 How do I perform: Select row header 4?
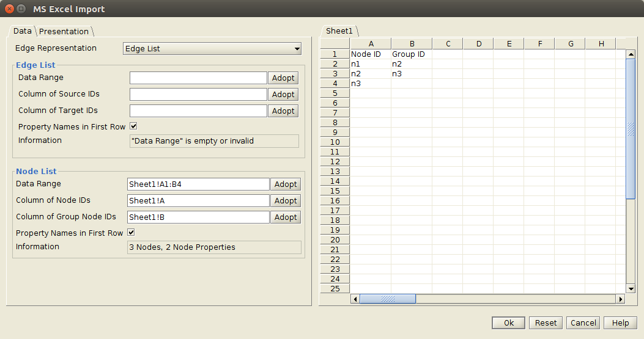click(335, 83)
